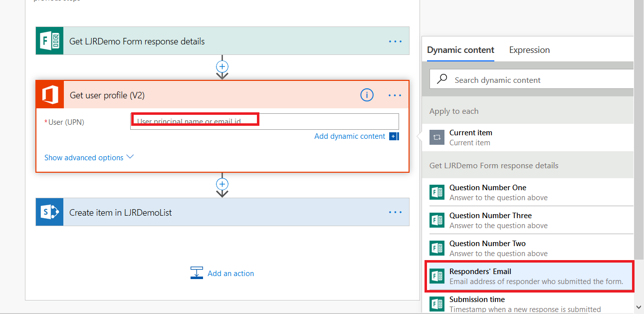Select Question Number Two dynamic content
Screen dimensions: 644x314
click(x=528, y=248)
